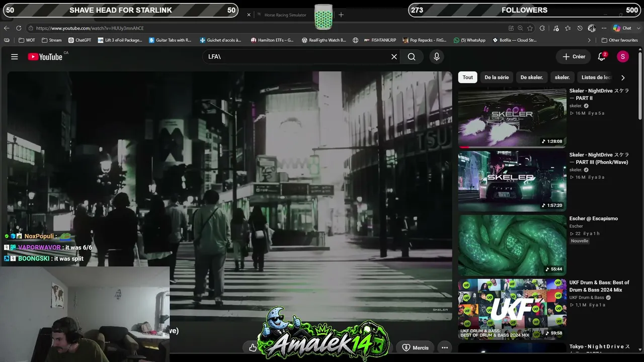The height and width of the screenshot is (362, 644).
Task: Select the skeler. filter chip
Action: click(x=562, y=77)
